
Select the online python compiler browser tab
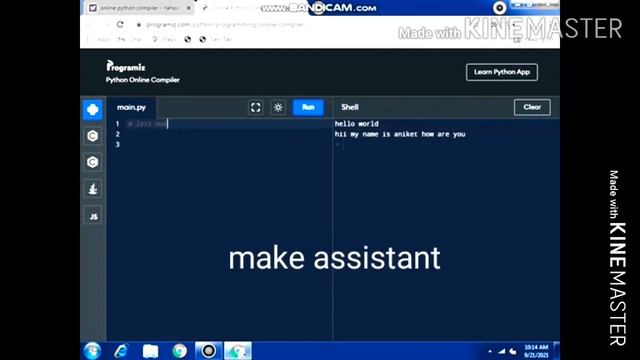pyautogui.click(x=140, y=8)
